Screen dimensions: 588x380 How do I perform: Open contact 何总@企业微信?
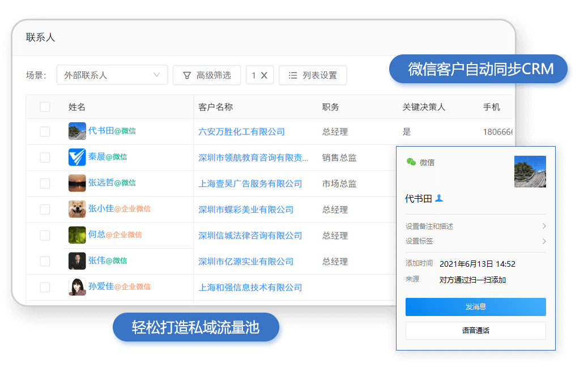(x=115, y=234)
